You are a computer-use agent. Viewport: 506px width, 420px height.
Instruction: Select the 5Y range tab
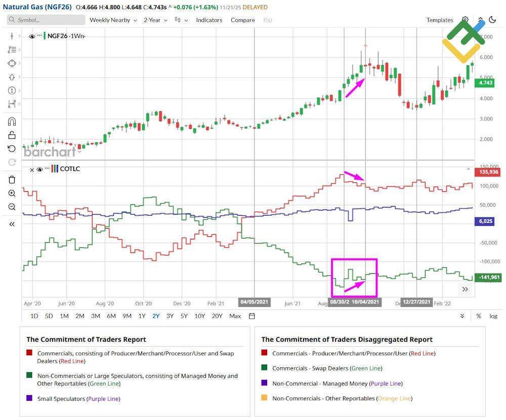(x=185, y=316)
